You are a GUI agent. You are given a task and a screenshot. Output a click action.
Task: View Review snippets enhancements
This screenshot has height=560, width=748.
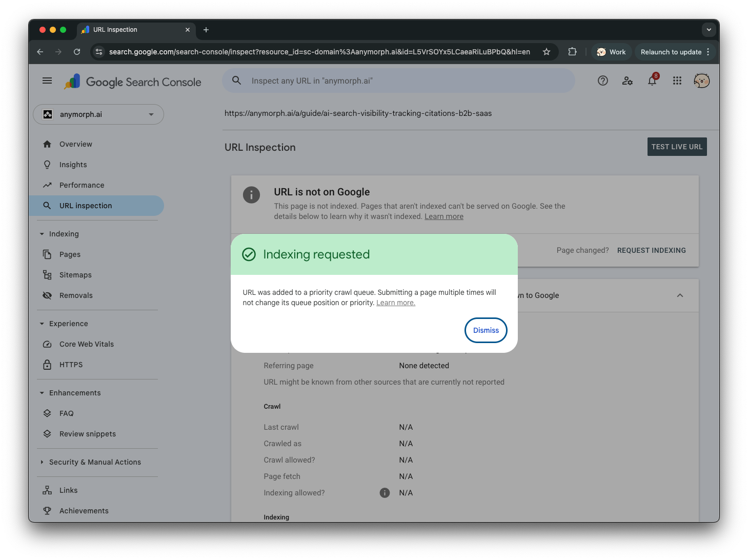(x=87, y=433)
